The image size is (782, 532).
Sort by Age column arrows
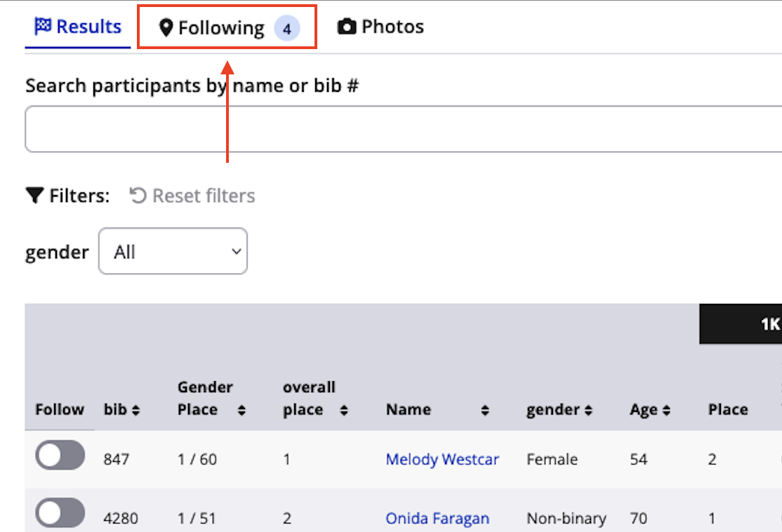point(666,411)
